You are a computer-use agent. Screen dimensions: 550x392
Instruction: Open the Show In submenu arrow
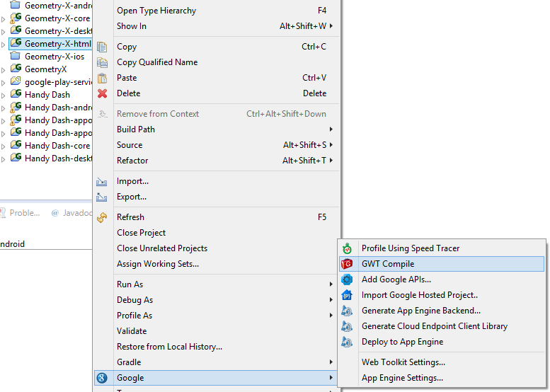(x=331, y=26)
